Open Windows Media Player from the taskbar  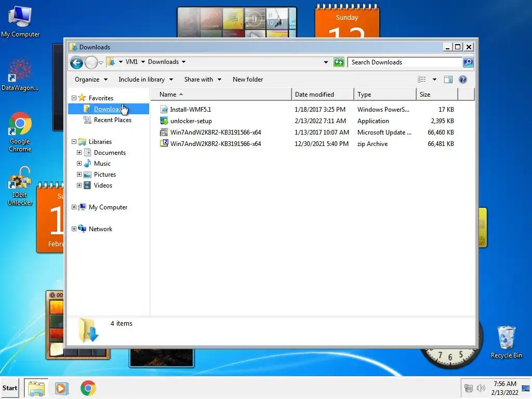(62, 388)
